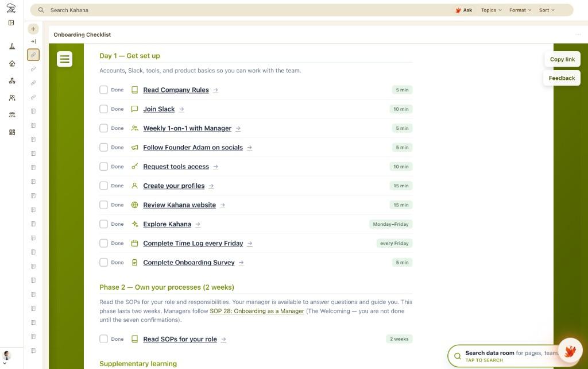Image resolution: width=588 pixels, height=369 pixels.
Task: Click the globe icon beside Review Kahana website
Action: (x=134, y=205)
